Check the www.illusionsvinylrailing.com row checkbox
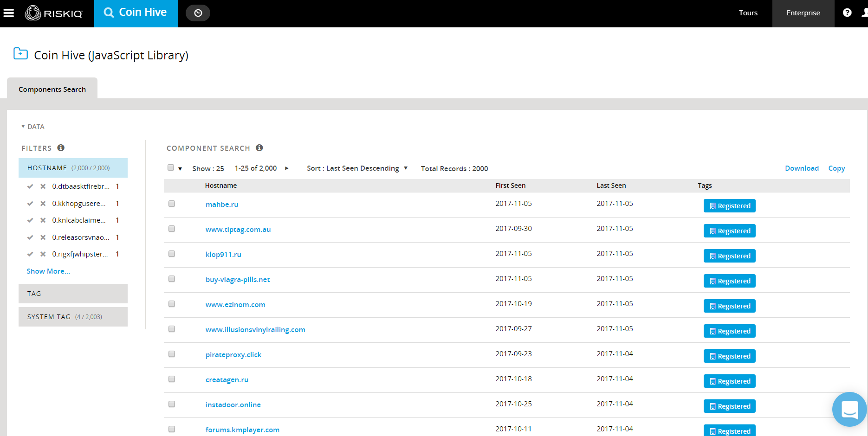 (172, 329)
